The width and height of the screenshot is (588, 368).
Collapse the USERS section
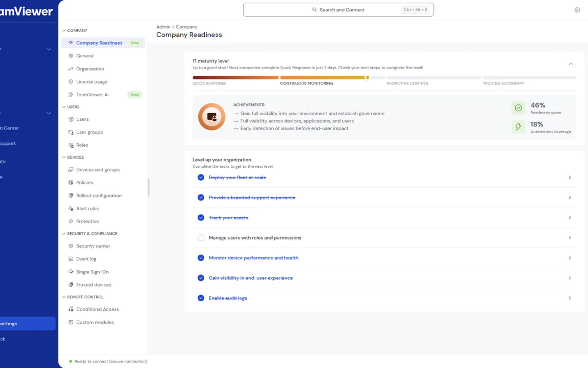click(64, 107)
